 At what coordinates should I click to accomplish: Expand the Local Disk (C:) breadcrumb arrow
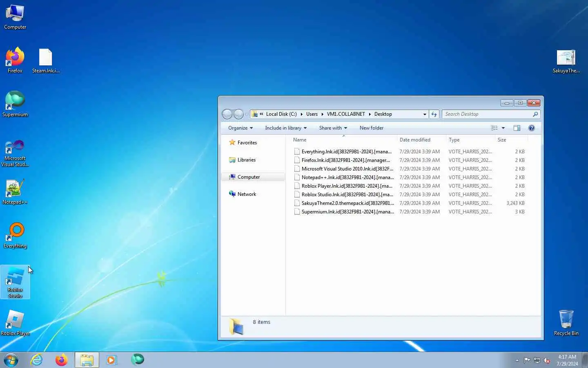301,114
